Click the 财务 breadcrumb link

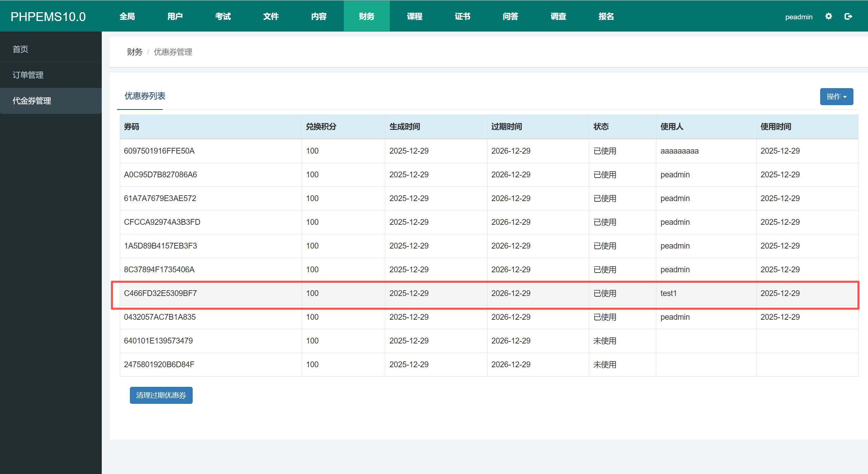click(135, 52)
